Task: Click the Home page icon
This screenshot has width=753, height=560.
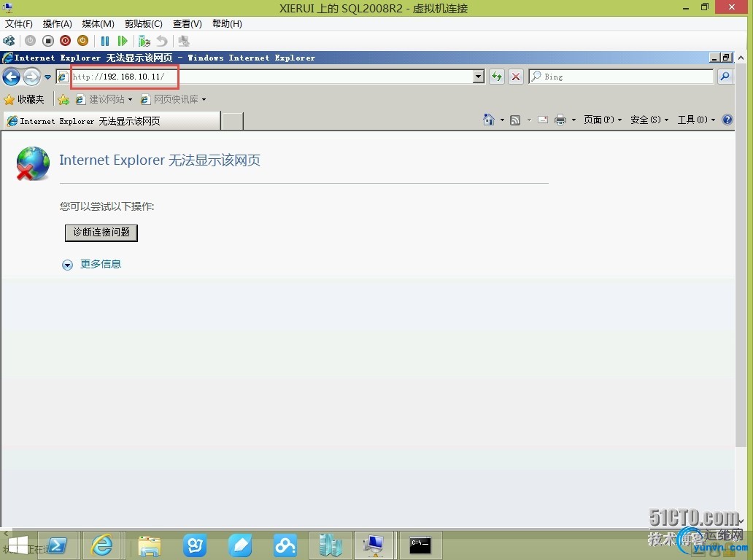Action: pos(489,120)
